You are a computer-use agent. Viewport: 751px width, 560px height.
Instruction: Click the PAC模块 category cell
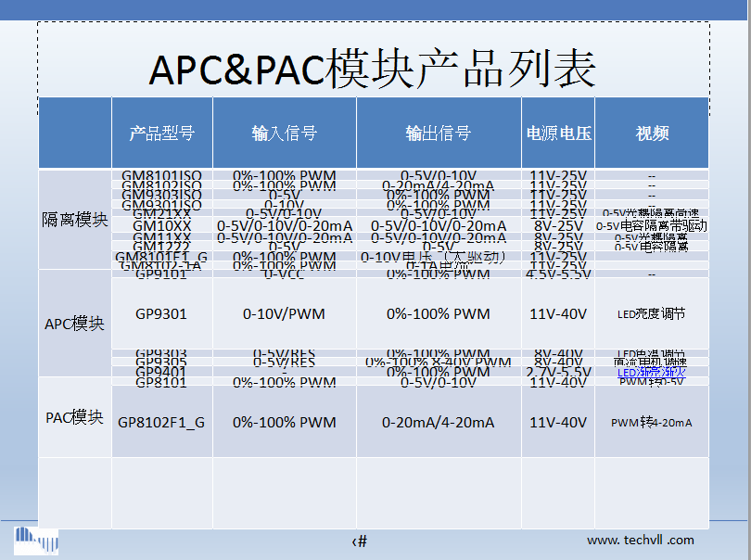pyautogui.click(x=75, y=417)
